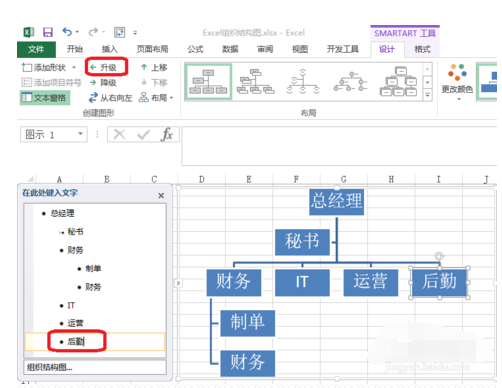Expand the layout gallery more arrow
The image size is (502, 388).
[x=427, y=95]
